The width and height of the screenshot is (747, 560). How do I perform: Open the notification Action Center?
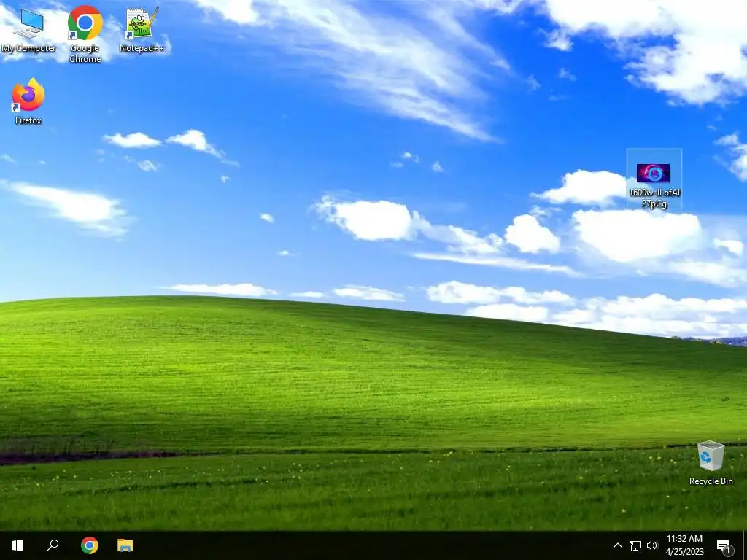pos(724,546)
